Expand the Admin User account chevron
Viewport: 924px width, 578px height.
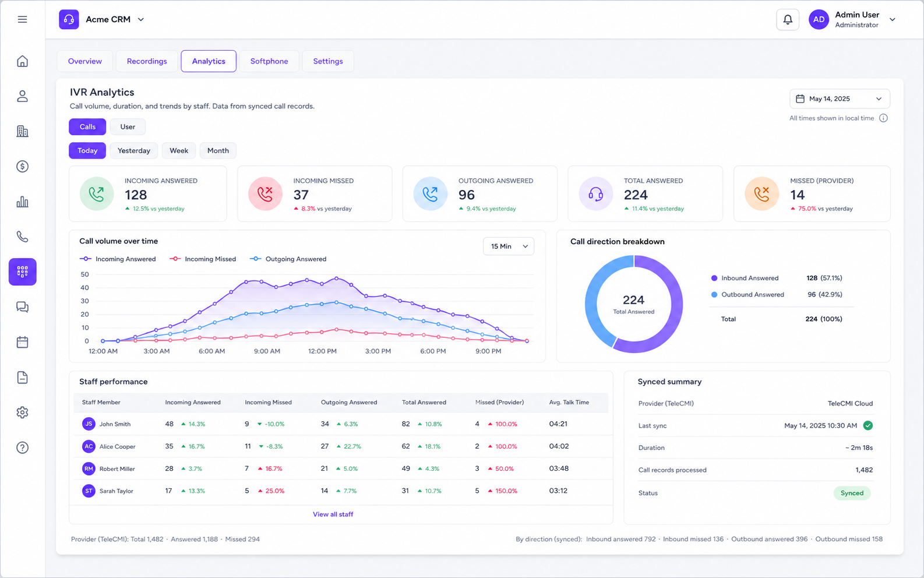892,19
